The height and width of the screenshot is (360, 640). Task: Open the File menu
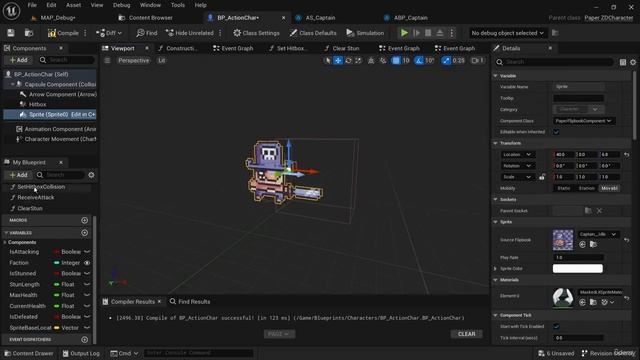(x=32, y=5)
